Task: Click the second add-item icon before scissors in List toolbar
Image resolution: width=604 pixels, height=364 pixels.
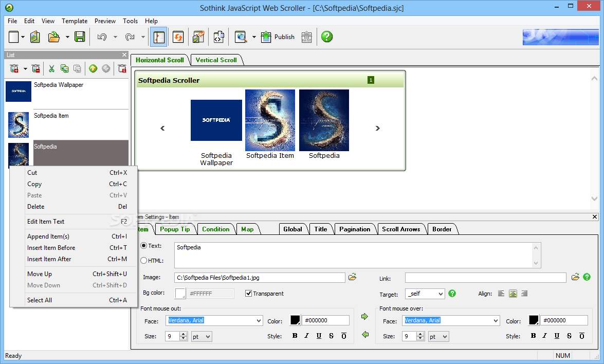Action: [x=36, y=68]
